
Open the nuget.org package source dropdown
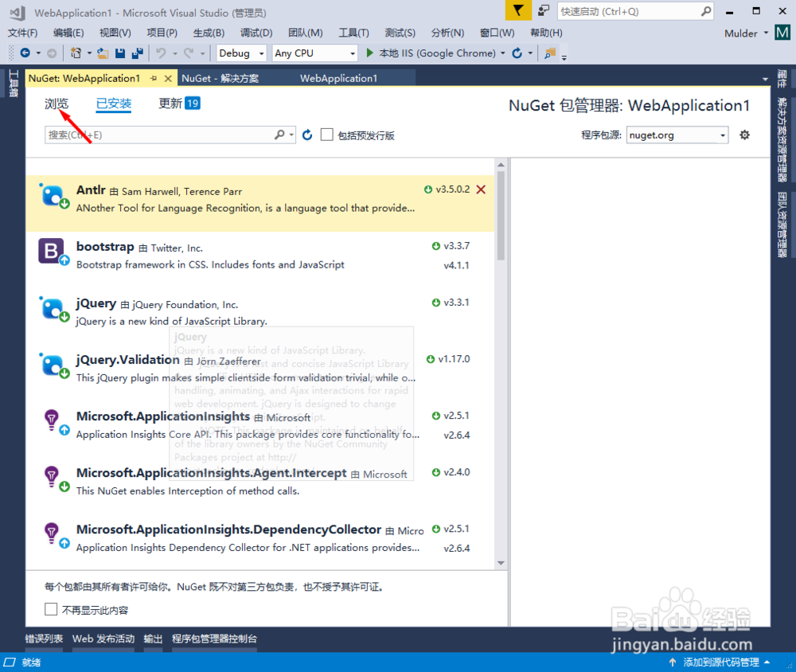pos(676,135)
